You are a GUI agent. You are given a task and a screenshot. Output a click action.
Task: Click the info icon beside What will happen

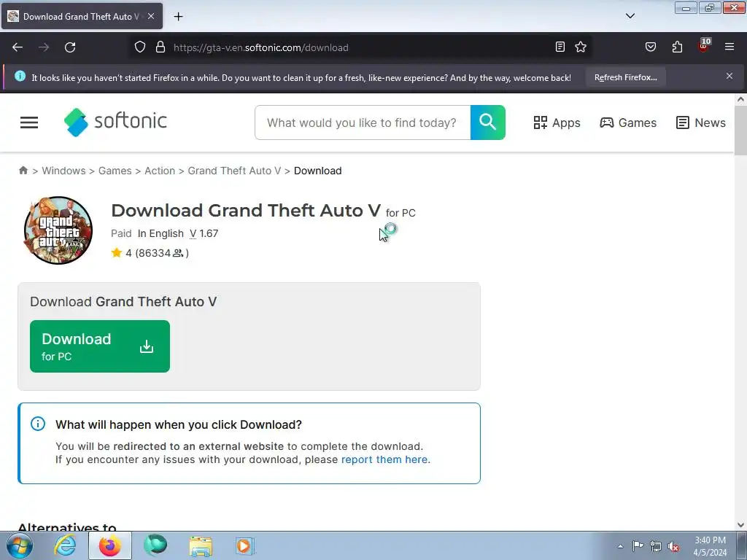pyautogui.click(x=38, y=424)
